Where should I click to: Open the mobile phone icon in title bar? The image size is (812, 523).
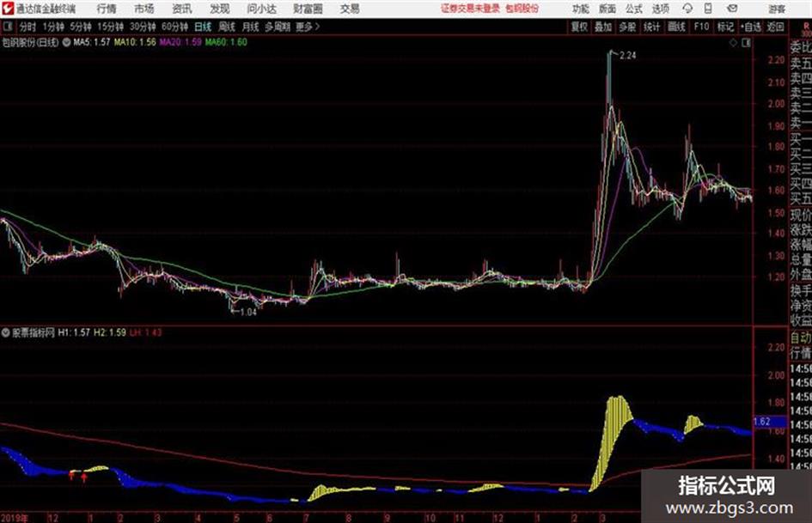pos(708,9)
